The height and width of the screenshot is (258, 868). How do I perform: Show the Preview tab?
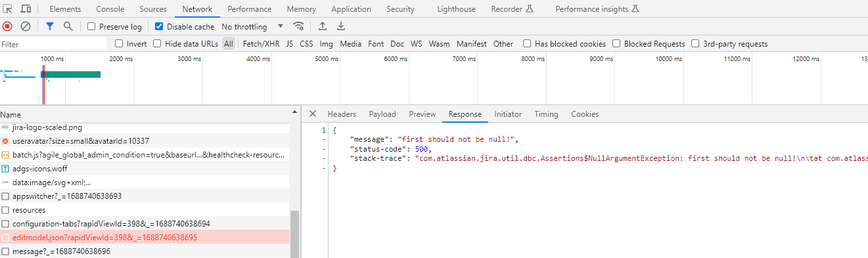423,114
